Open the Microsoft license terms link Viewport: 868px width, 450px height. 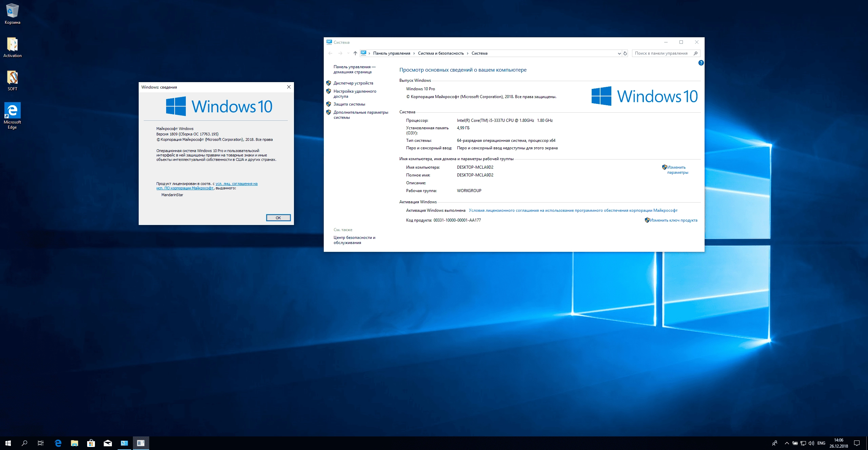[x=207, y=186]
